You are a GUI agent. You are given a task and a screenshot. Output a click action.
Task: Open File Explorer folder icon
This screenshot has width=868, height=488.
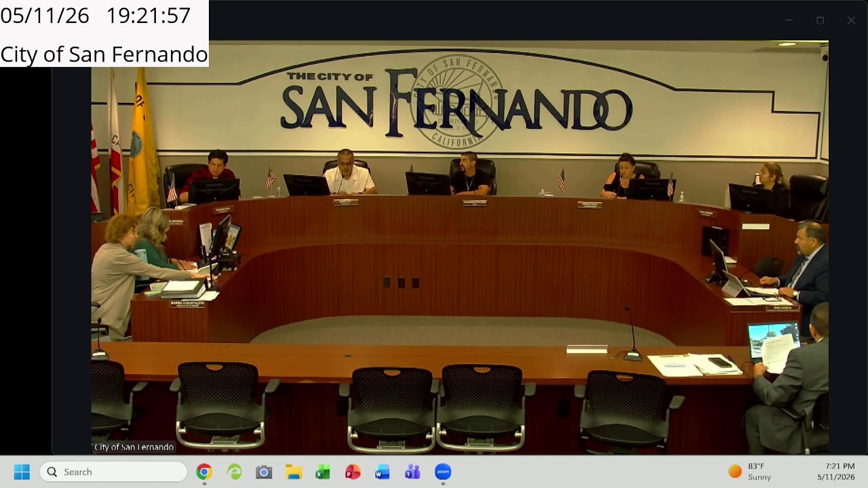294,472
